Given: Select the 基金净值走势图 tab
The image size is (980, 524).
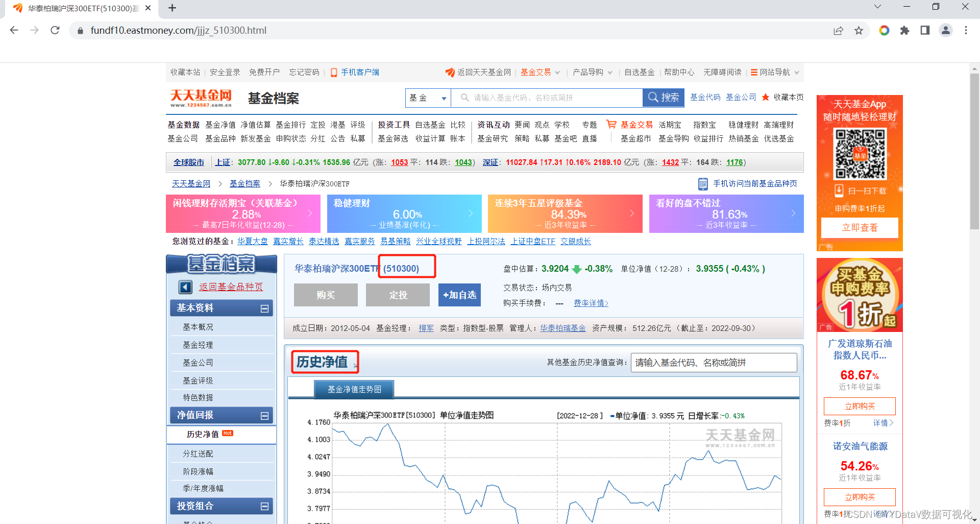Looking at the screenshot, I should [x=354, y=390].
